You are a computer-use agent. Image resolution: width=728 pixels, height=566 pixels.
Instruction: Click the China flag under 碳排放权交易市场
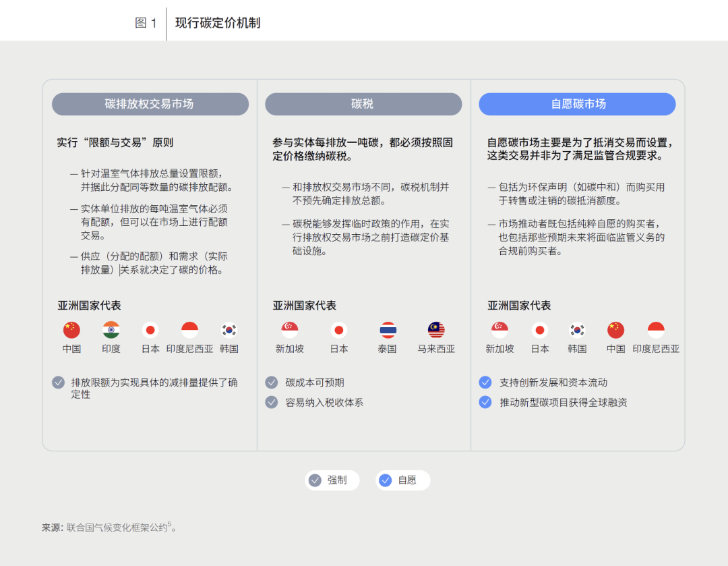[71, 330]
